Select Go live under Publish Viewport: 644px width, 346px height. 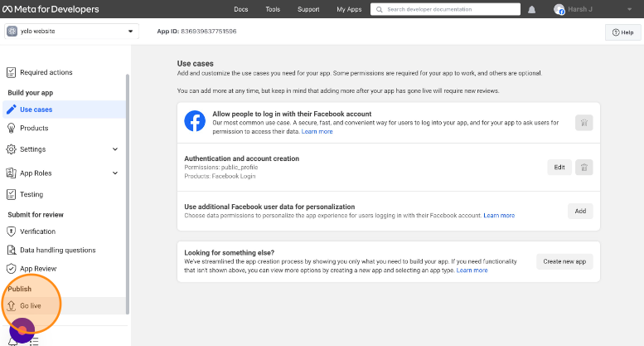[65, 305]
